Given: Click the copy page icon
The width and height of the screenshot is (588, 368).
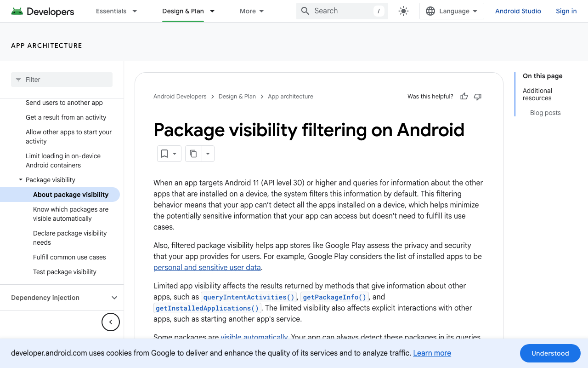Looking at the screenshot, I should click(x=193, y=154).
